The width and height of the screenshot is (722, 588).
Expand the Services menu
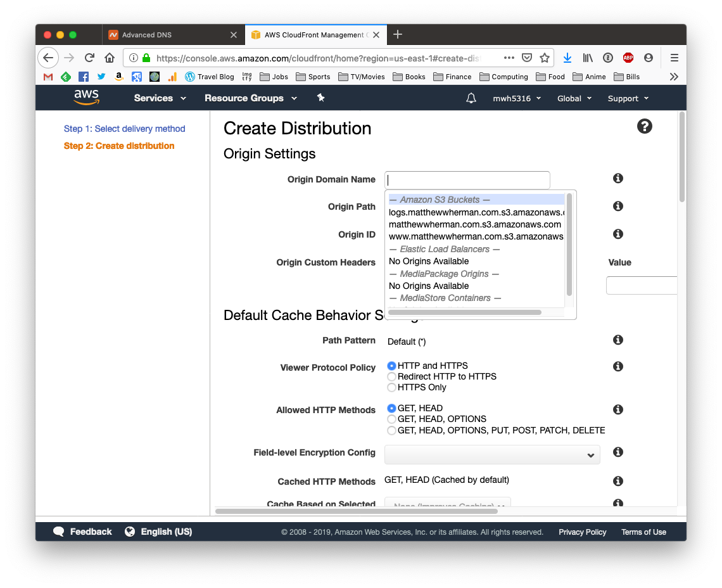[160, 98]
